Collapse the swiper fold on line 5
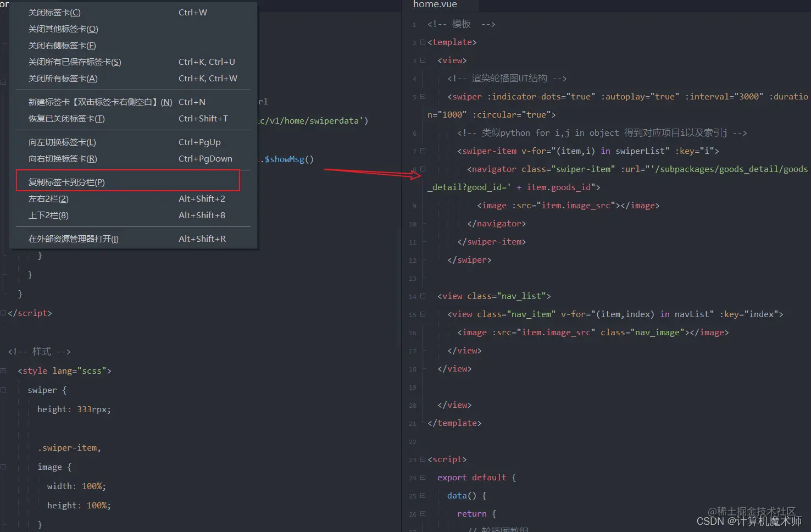This screenshot has width=811, height=532. [x=423, y=96]
